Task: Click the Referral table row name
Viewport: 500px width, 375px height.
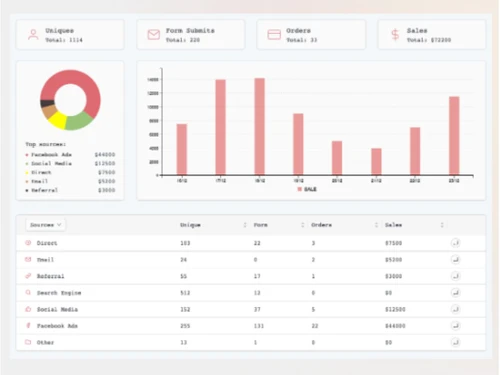Action: pyautogui.click(x=50, y=276)
